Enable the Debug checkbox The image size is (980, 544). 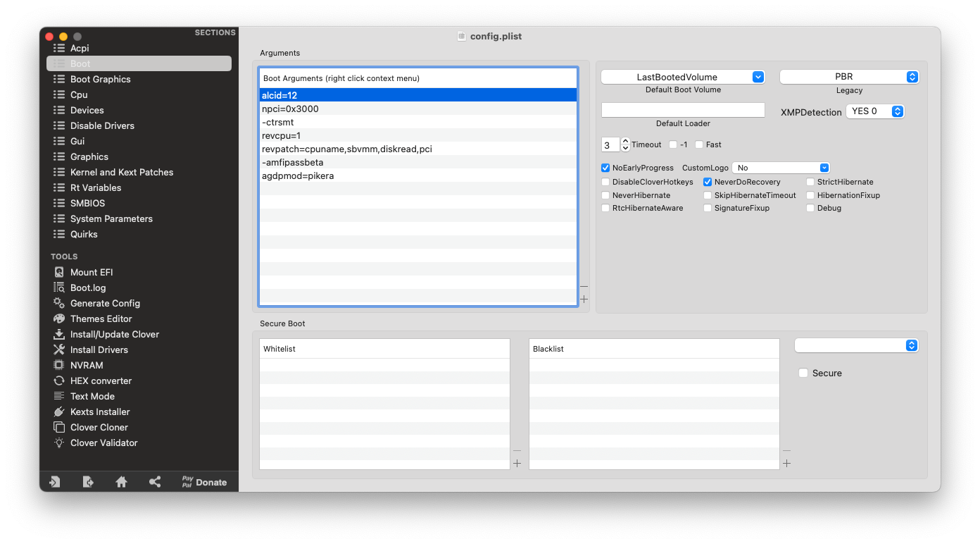(810, 208)
